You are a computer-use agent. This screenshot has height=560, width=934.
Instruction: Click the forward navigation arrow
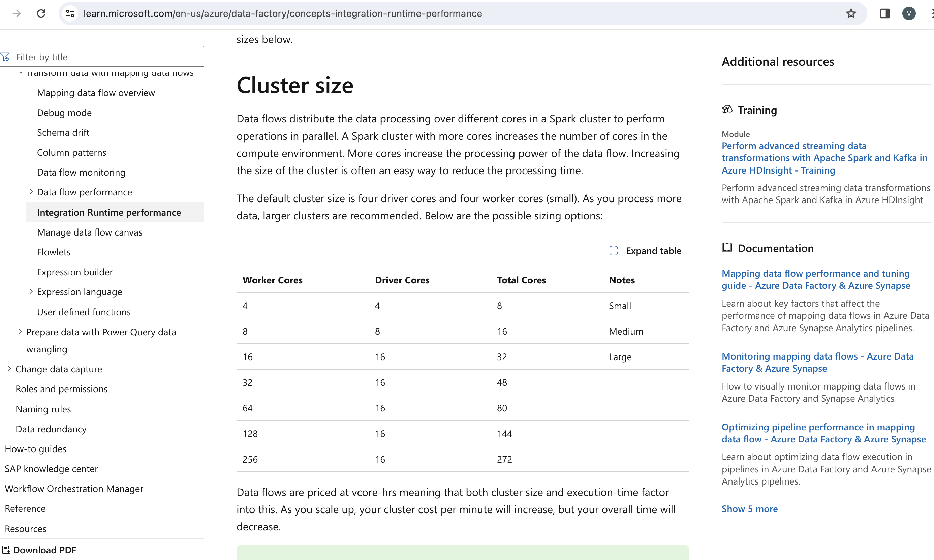[x=17, y=13]
